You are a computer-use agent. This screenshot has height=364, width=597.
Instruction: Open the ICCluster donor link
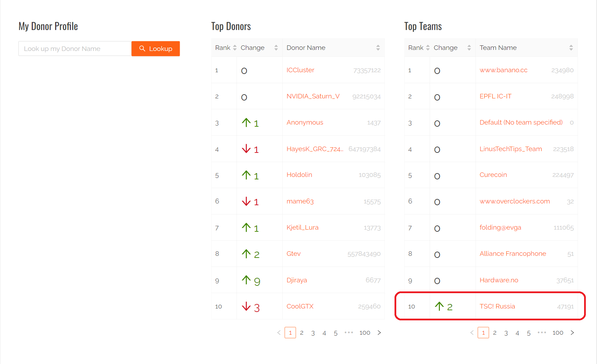tap(300, 70)
